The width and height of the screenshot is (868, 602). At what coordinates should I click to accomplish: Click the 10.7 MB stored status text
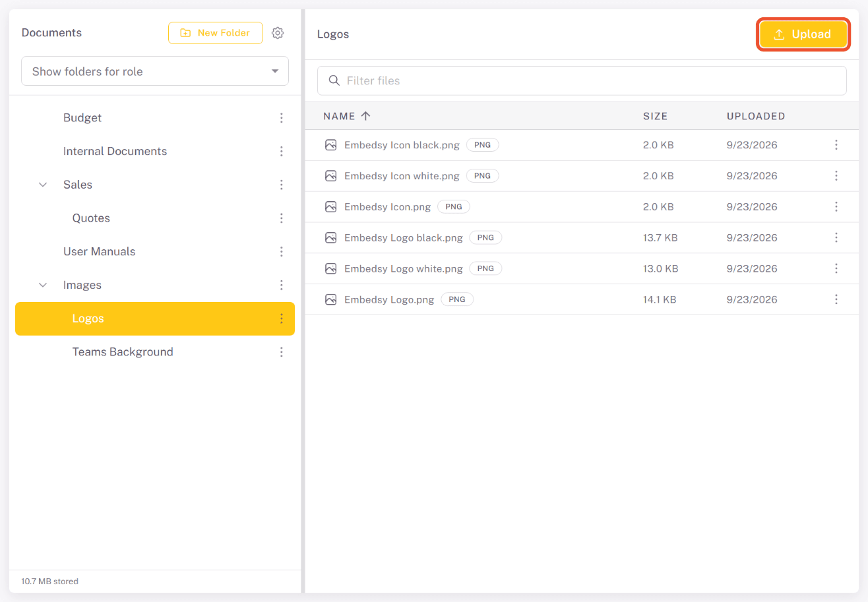(49, 582)
